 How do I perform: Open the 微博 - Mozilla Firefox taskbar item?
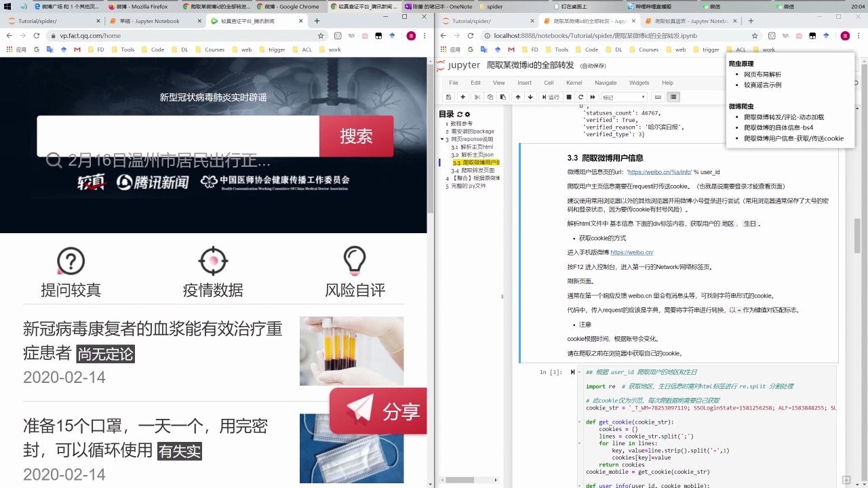pyautogui.click(x=141, y=6)
